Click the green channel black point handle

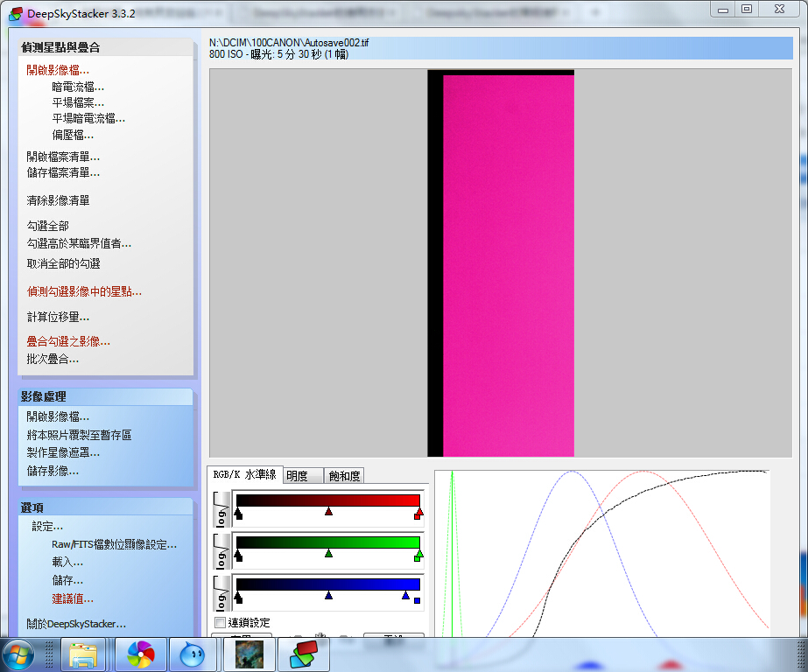tap(238, 556)
